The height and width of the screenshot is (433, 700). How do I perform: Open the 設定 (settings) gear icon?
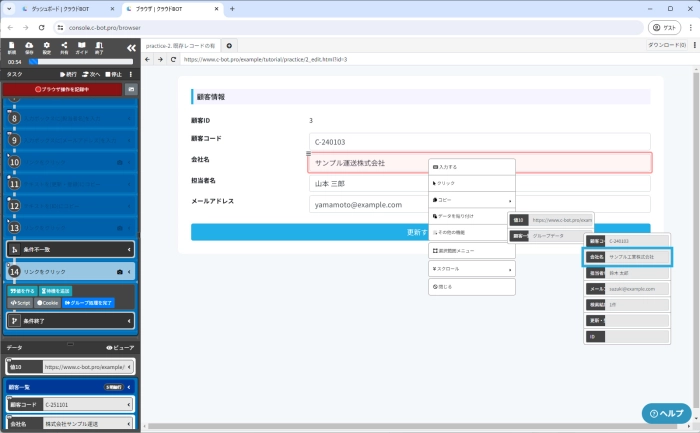[47, 47]
